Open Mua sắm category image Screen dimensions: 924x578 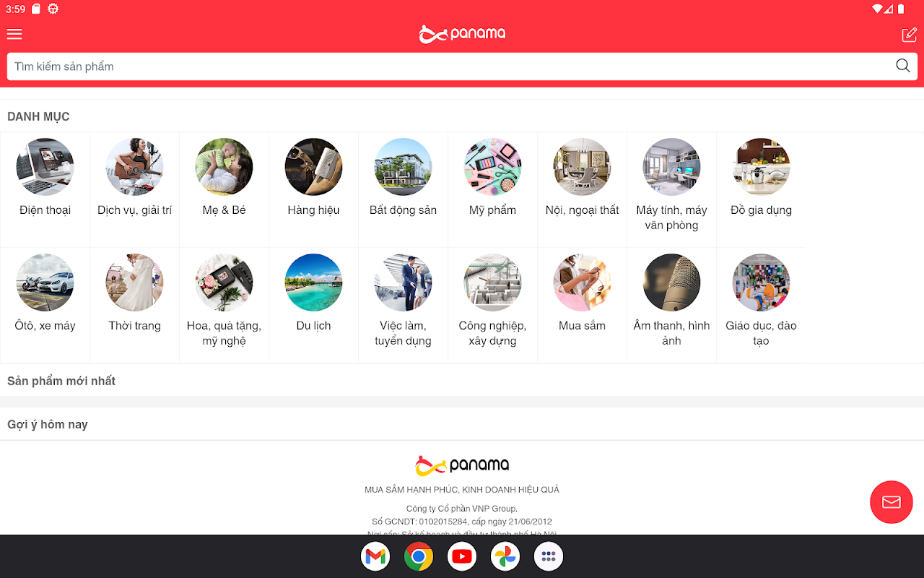pyautogui.click(x=582, y=282)
